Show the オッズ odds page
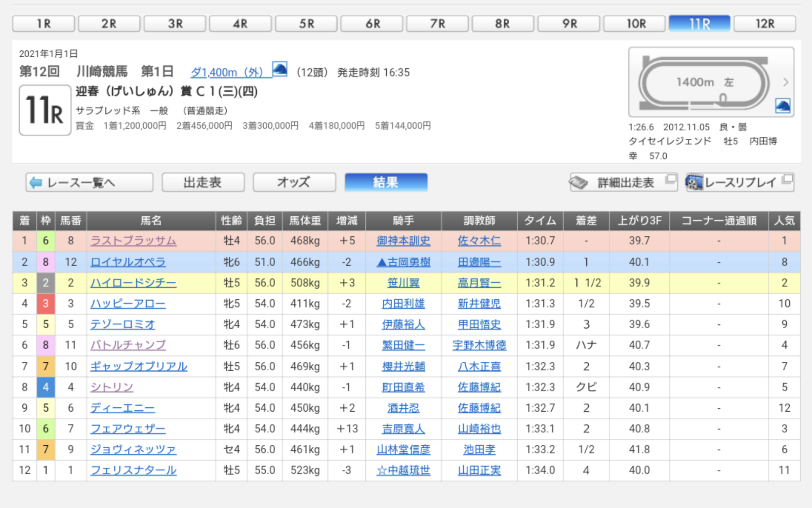This screenshot has width=812, height=508. [x=294, y=183]
